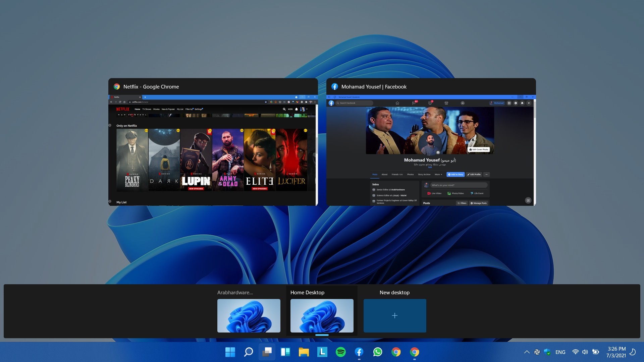Click the Arabhardware... desktop name
Viewport: 644px width, 362px height.
point(235,293)
